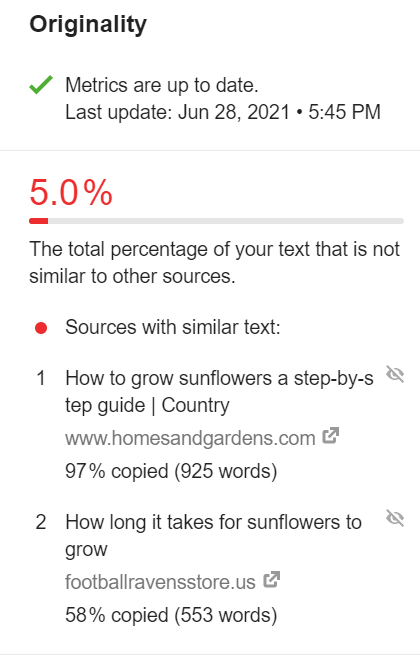This screenshot has height=655, width=420.
Task: Click the green checkmark status icon
Action: tap(41, 85)
